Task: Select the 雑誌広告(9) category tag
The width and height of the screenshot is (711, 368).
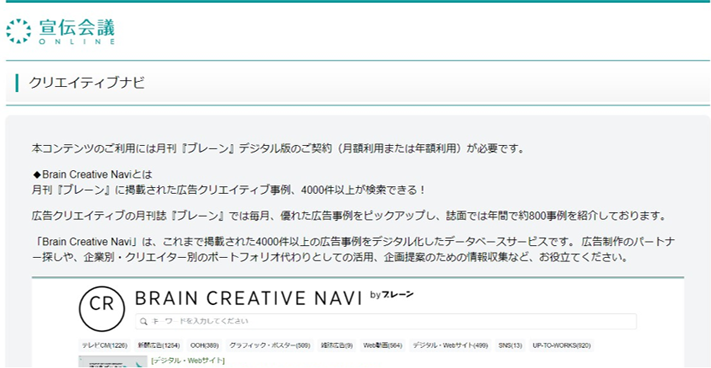Action: (337, 345)
